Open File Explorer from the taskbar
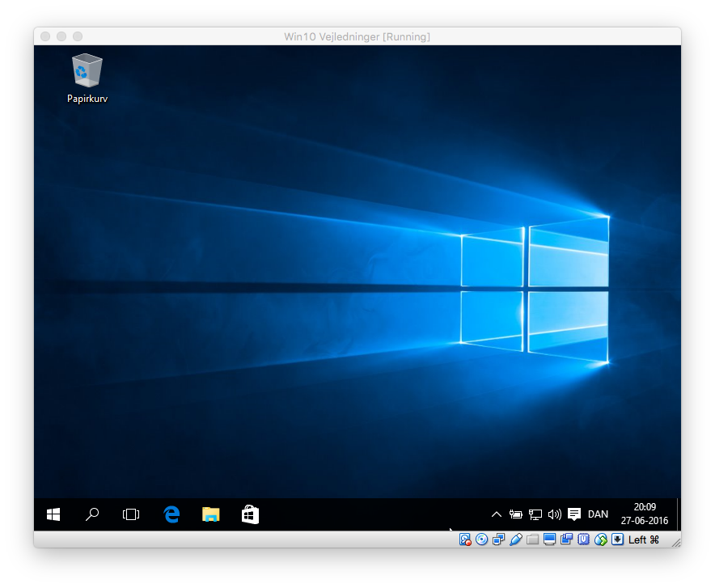 pyautogui.click(x=210, y=514)
